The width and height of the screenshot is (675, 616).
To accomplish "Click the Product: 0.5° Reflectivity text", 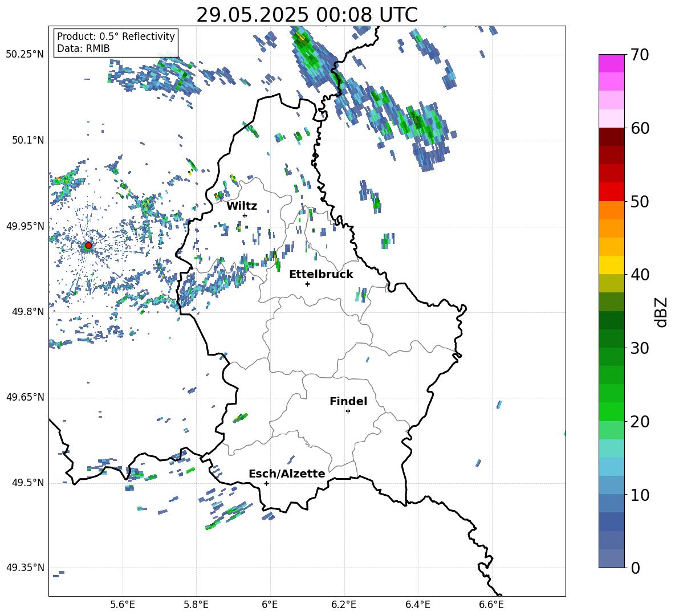I will click(116, 36).
